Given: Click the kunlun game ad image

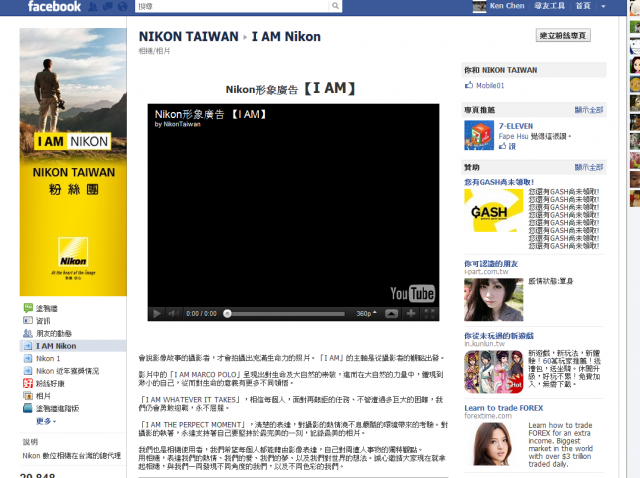Looking at the screenshot, I should (493, 372).
